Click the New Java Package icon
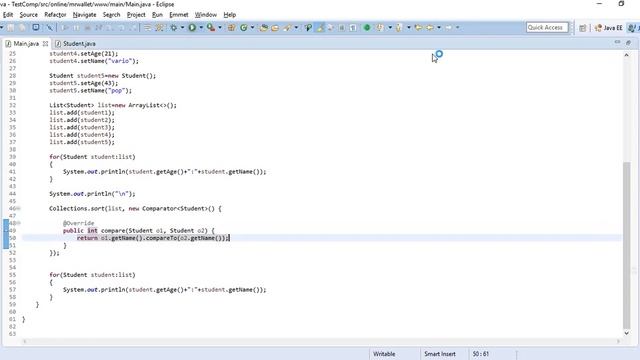The width and height of the screenshot is (640, 360). tap(231, 27)
